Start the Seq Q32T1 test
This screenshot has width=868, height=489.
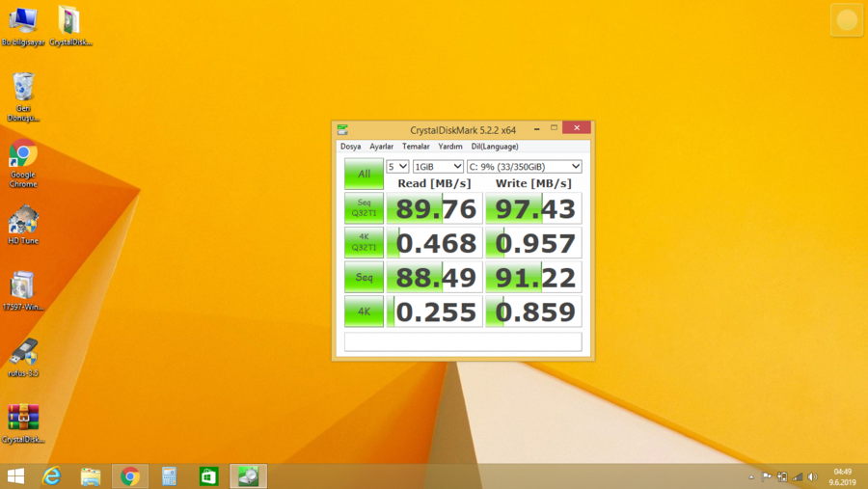(x=364, y=208)
